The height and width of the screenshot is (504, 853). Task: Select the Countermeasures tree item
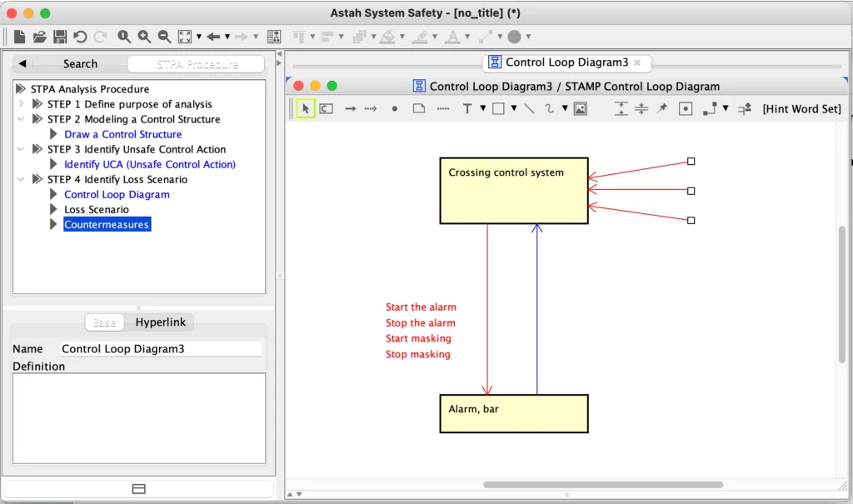107,224
